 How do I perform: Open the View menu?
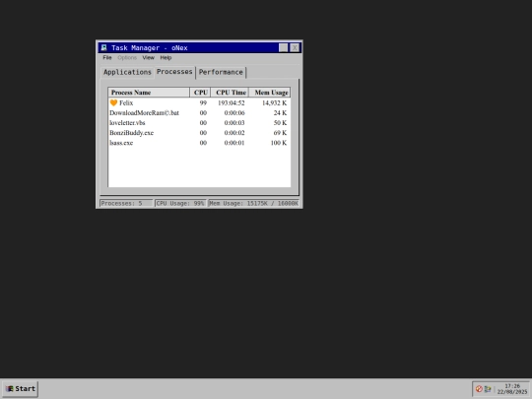[148, 58]
